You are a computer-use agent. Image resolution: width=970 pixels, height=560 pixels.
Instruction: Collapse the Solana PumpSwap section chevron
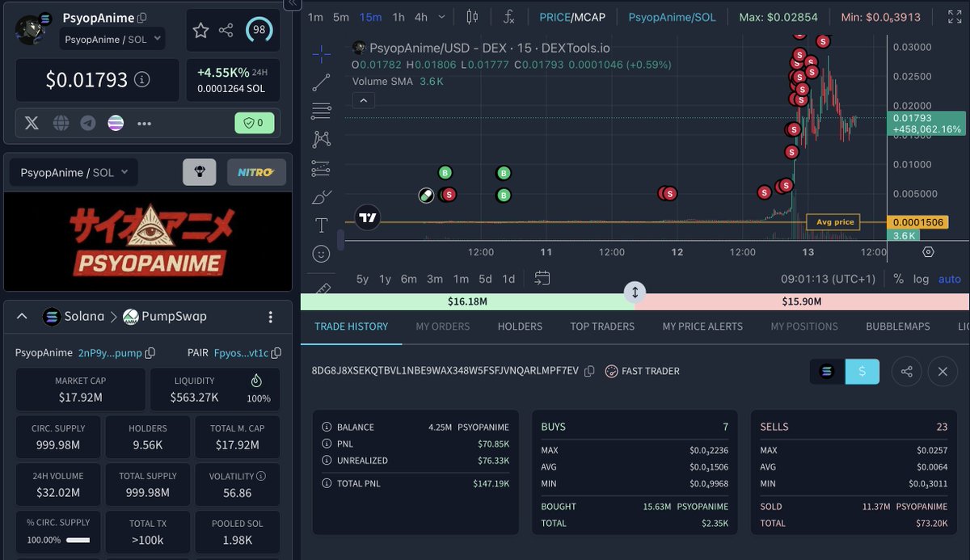coord(22,317)
